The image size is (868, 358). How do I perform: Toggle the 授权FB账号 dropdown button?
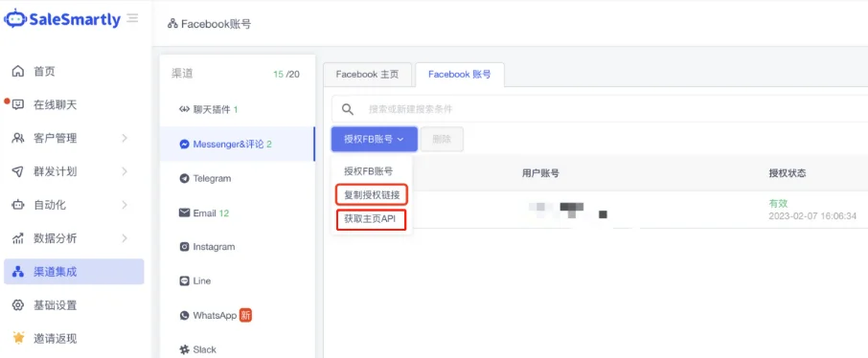click(375, 140)
